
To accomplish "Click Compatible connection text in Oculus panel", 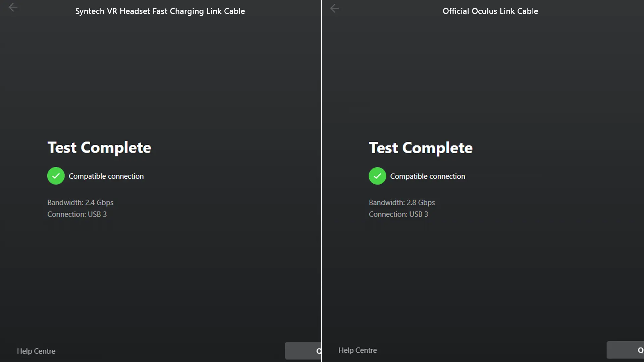I will [428, 176].
